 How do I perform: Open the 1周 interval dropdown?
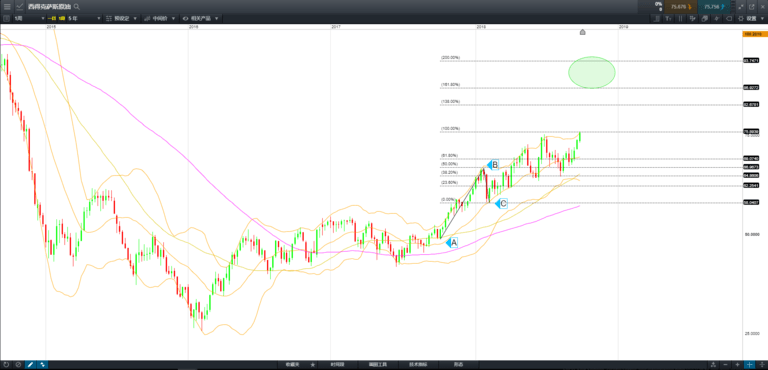(30, 18)
